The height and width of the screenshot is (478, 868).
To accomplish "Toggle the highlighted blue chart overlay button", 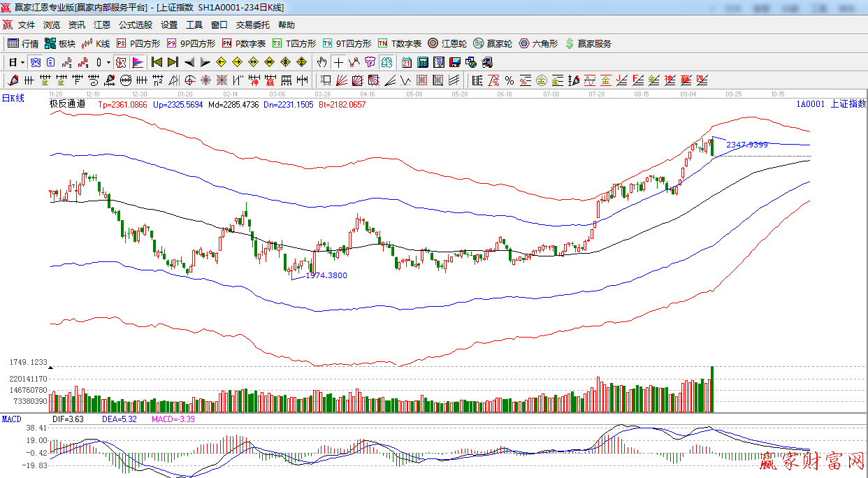I will point(35,62).
